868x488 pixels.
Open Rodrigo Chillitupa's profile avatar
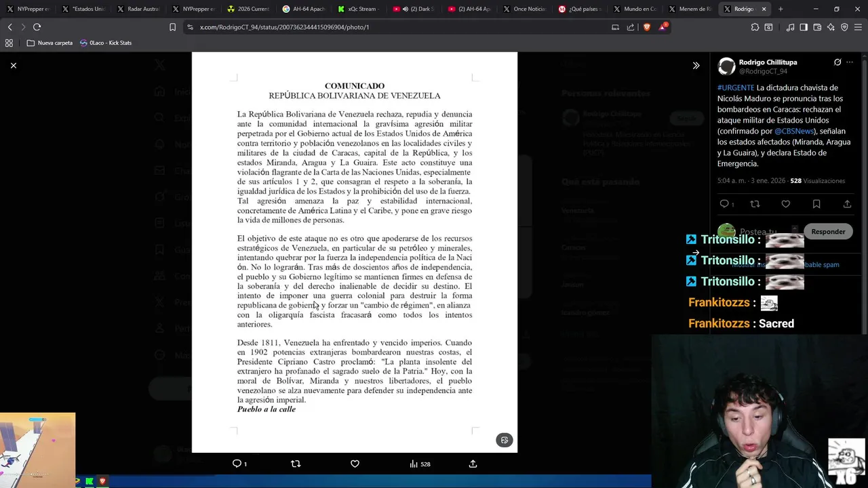[726, 66]
